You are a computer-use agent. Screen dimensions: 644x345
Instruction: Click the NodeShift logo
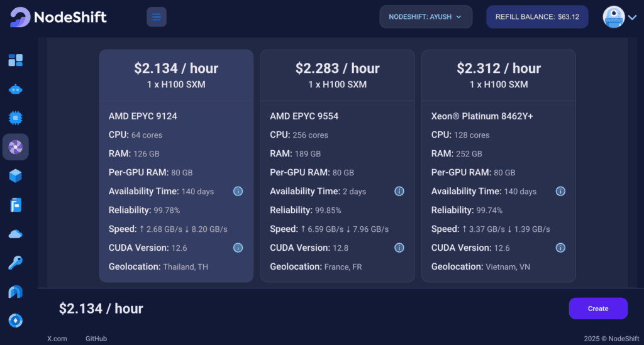58,17
